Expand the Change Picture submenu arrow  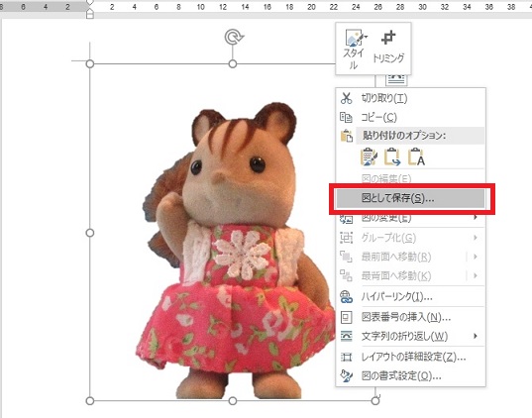476,217
